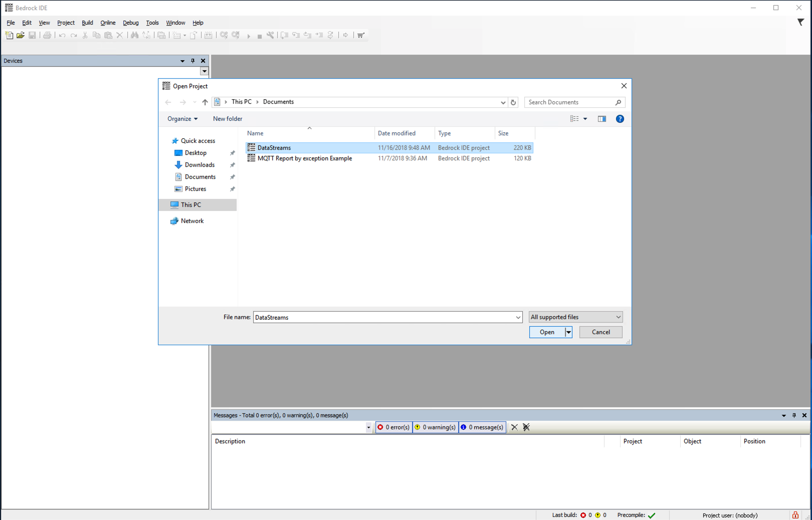Click the Open button
This screenshot has height=520, width=812.
pyautogui.click(x=547, y=332)
